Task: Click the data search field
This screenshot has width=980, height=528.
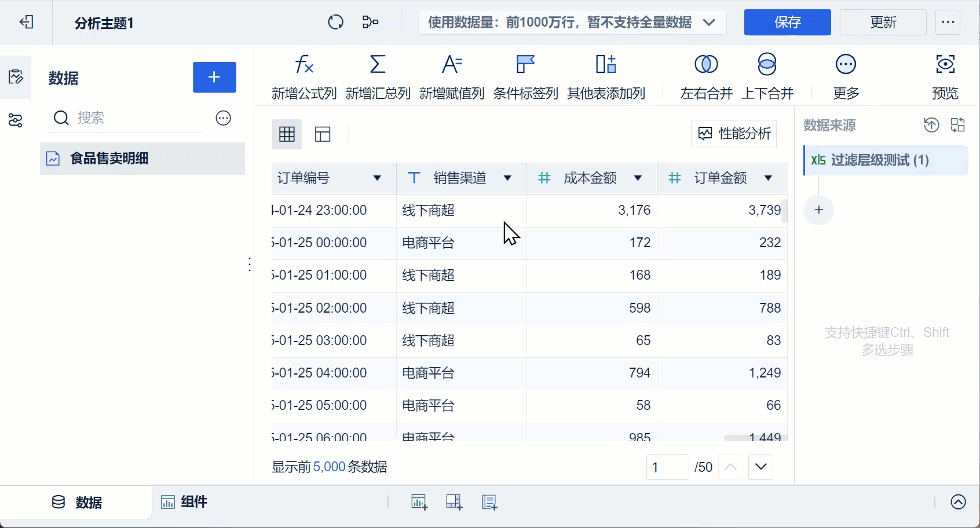Action: pos(125,118)
